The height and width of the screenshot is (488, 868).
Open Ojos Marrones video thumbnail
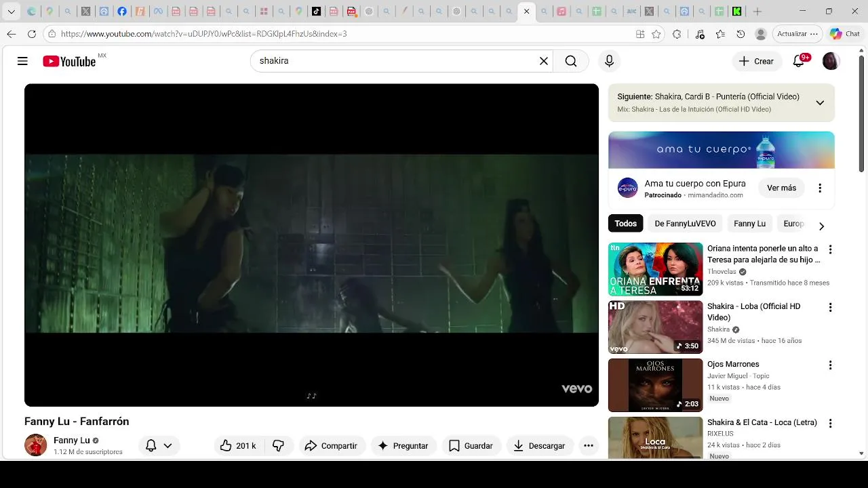(655, 385)
